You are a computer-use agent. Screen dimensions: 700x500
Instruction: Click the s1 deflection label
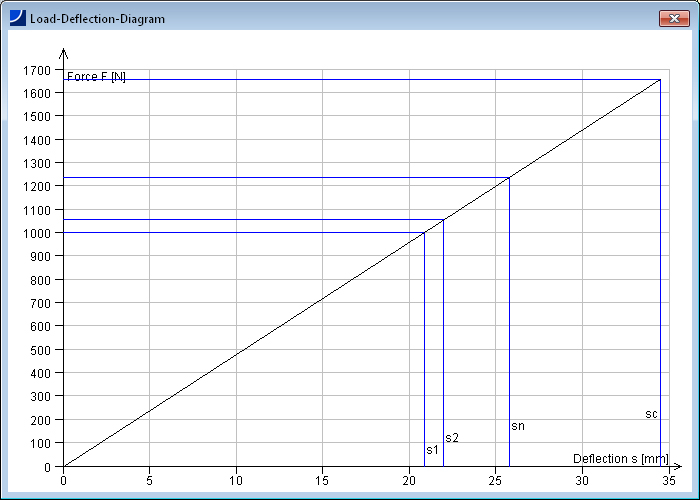click(x=432, y=450)
